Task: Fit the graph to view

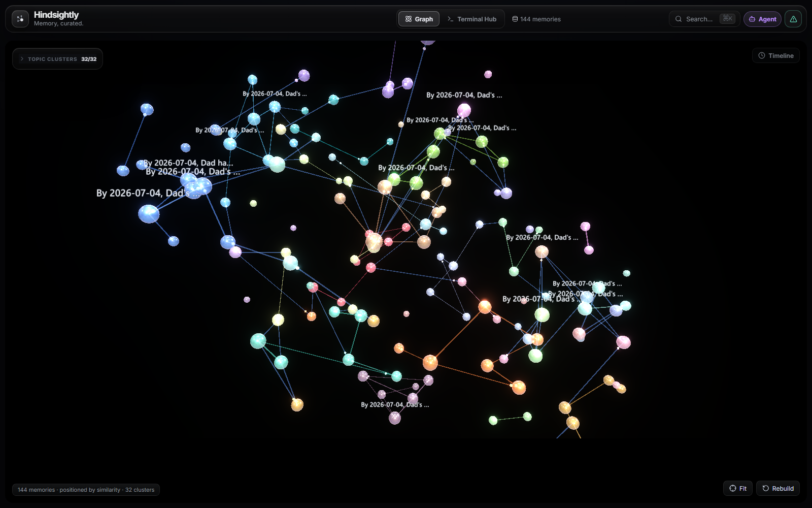Action: click(737, 488)
